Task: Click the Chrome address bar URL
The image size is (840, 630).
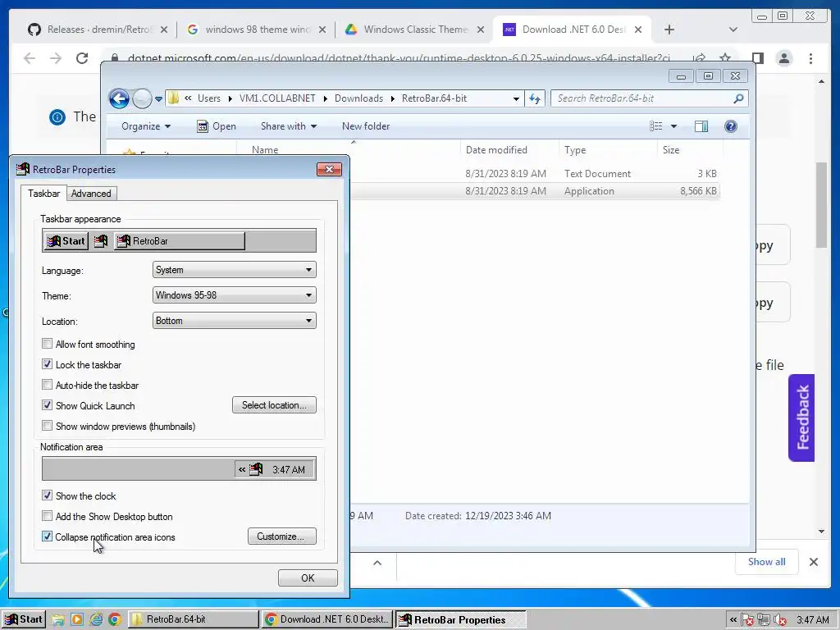Action: coord(399,58)
